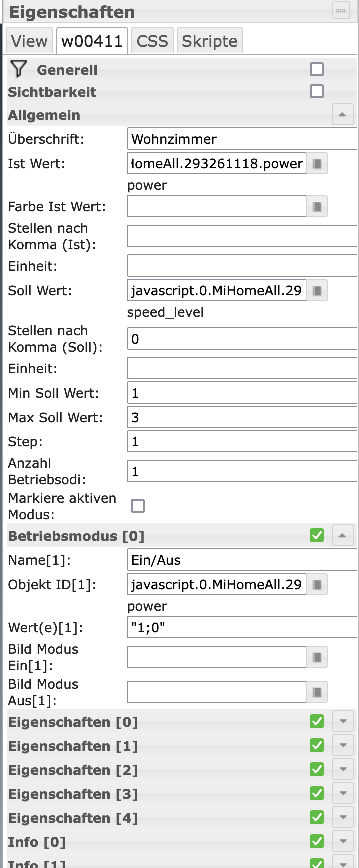Open object picker for Soll Wert
Viewport: 359px width, 868px height.
pos(317,291)
